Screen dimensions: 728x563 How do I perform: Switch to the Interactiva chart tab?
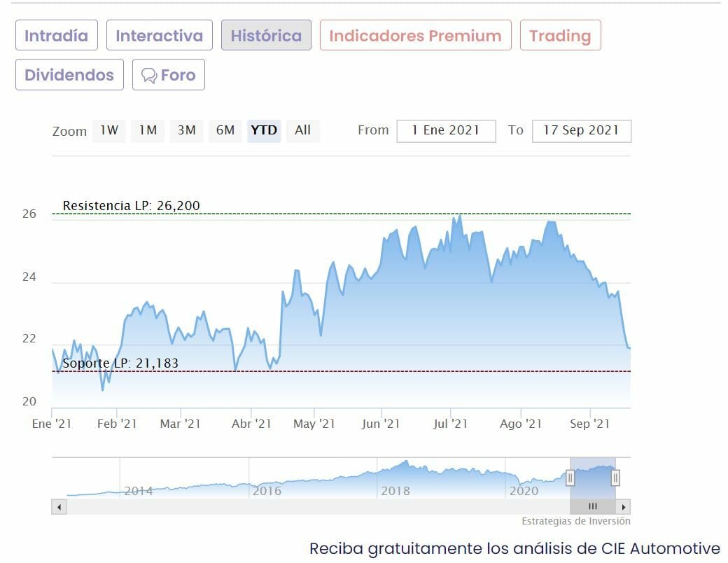[x=159, y=36]
